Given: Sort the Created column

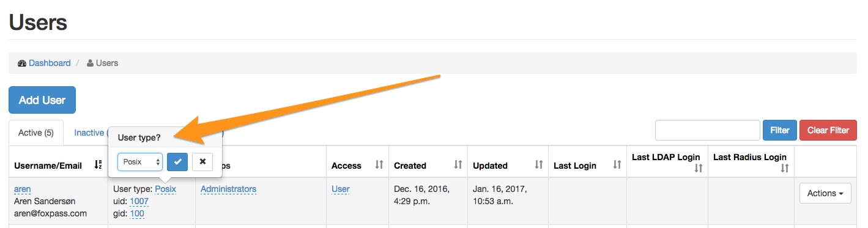Looking at the screenshot, I should click(458, 165).
